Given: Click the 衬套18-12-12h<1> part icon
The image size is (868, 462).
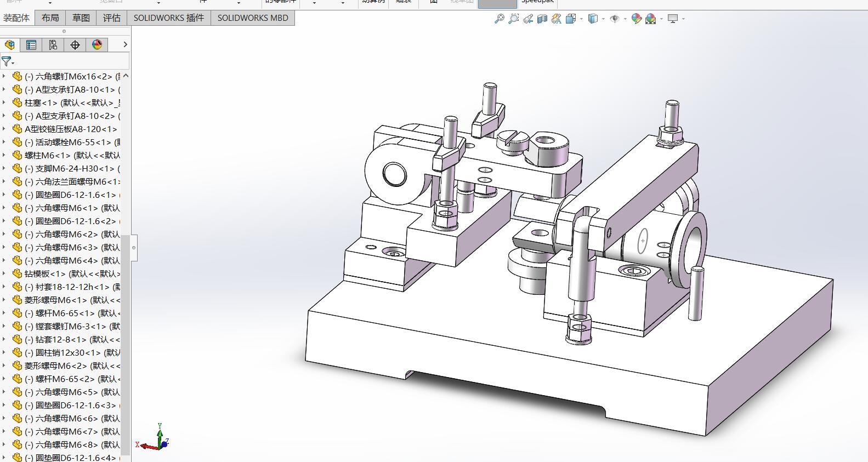Looking at the screenshot, I should coord(17,287).
